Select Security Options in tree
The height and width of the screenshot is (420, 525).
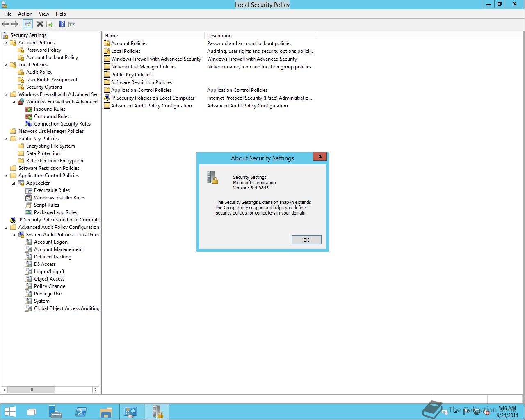(x=44, y=87)
